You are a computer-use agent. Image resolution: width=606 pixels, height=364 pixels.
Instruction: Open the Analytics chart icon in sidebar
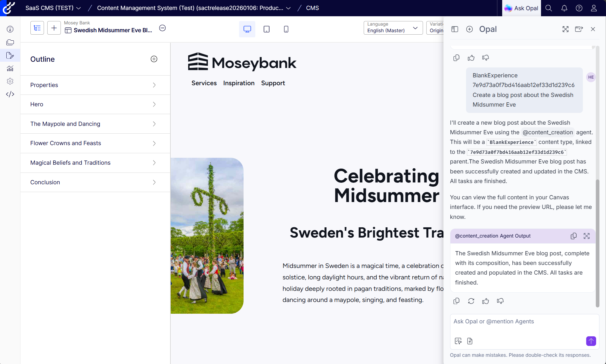point(10,68)
